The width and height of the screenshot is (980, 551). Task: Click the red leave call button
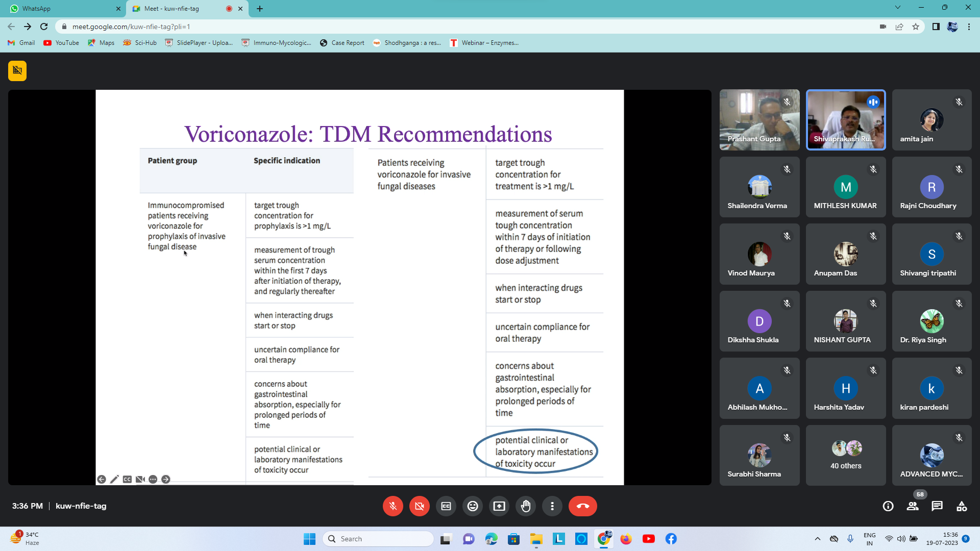click(x=582, y=506)
